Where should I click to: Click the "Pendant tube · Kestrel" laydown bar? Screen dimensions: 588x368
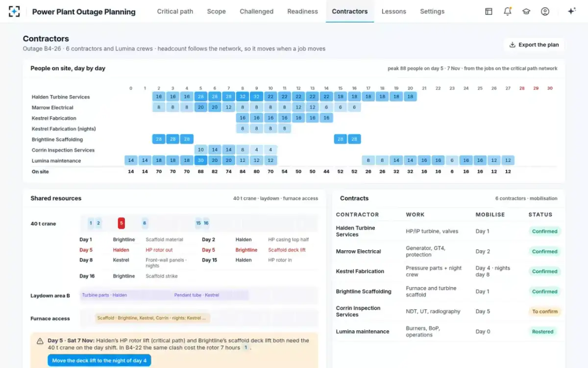(211, 295)
